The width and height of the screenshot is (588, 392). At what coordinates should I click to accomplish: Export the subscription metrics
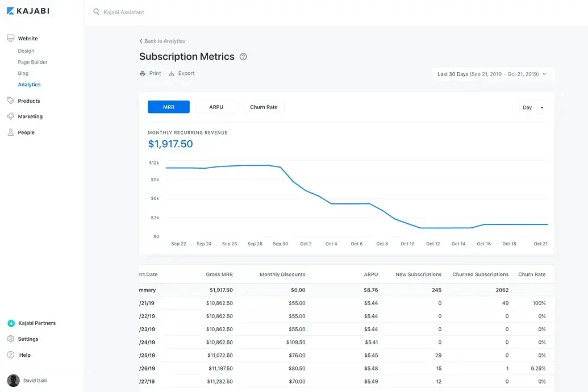[182, 74]
